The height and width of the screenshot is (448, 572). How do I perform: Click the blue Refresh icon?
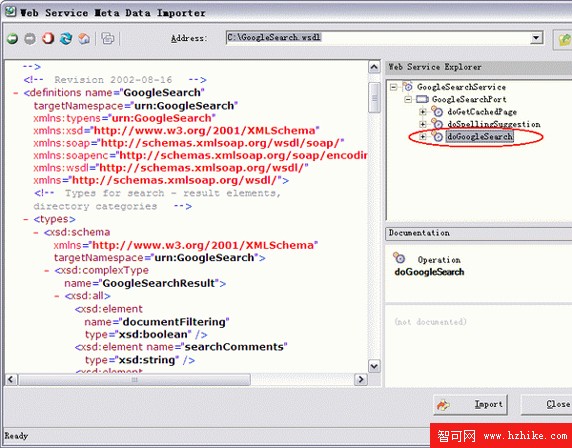[x=66, y=38]
